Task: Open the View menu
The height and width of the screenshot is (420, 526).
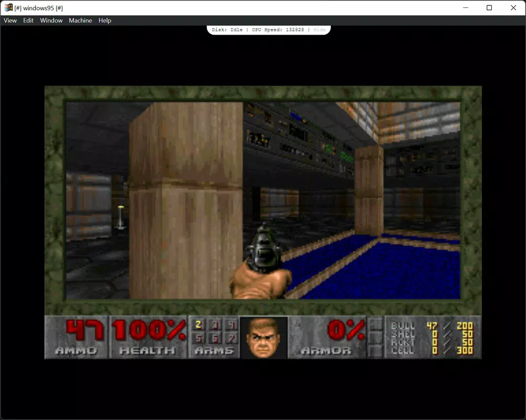Action: click(x=10, y=20)
